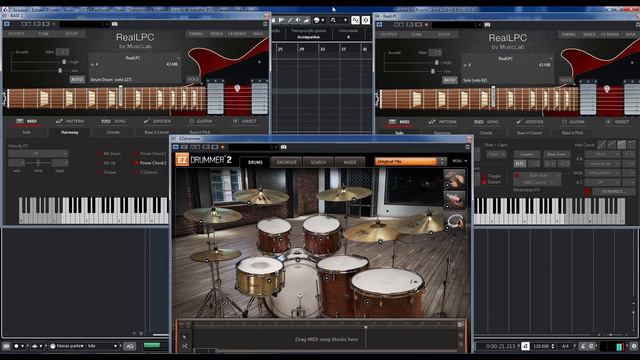Open the P.B. Pitch dropdown in right RealLPC

[x=602, y=154]
